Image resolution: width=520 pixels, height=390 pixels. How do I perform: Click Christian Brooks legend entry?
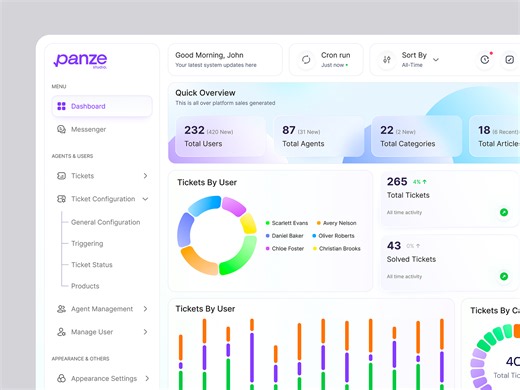(x=337, y=248)
